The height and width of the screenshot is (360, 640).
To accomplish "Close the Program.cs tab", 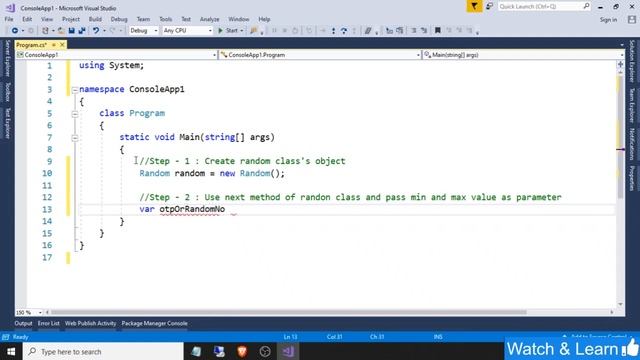I will [x=62, y=45].
